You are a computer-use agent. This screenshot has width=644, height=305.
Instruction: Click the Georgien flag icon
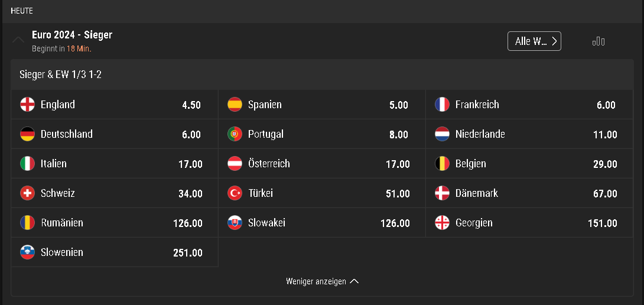[x=443, y=223]
